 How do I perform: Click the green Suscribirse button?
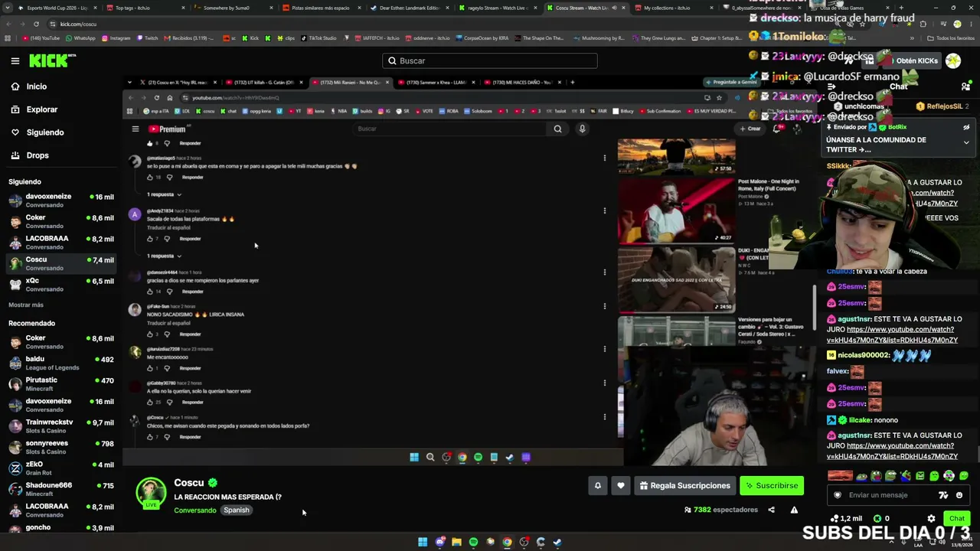(x=772, y=485)
